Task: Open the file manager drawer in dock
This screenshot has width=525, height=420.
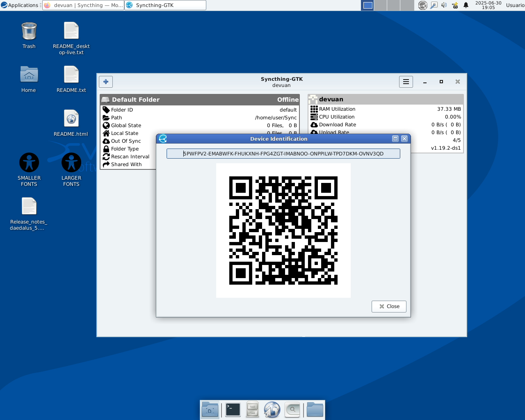Action: pyautogui.click(x=252, y=409)
